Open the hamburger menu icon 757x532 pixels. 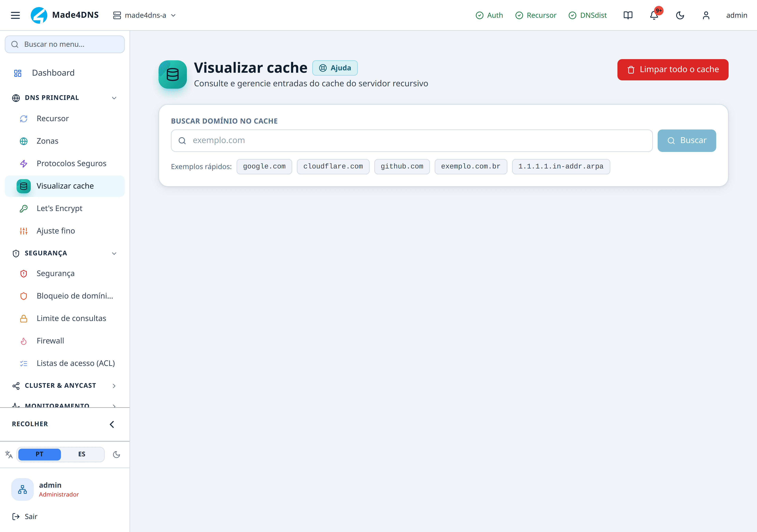15,15
